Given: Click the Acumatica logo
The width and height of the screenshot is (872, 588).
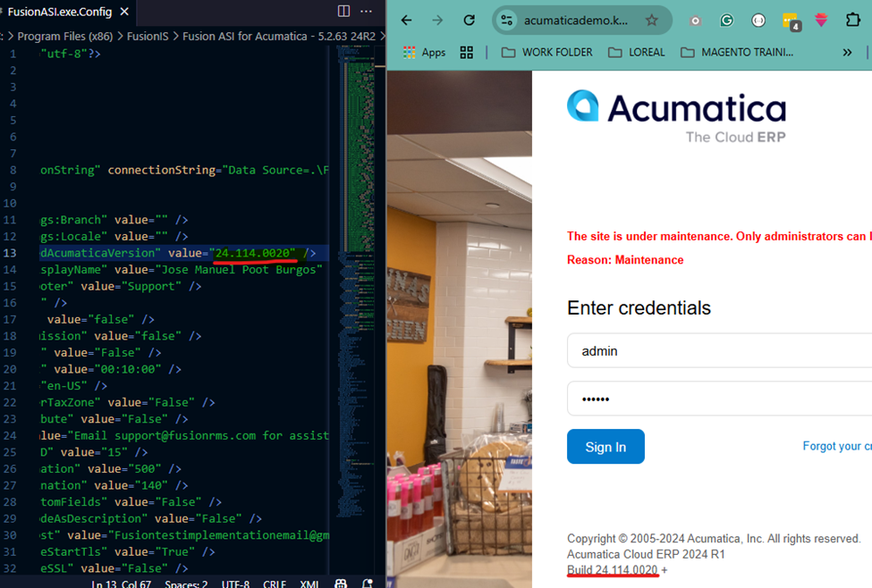Looking at the screenshot, I should tap(676, 115).
